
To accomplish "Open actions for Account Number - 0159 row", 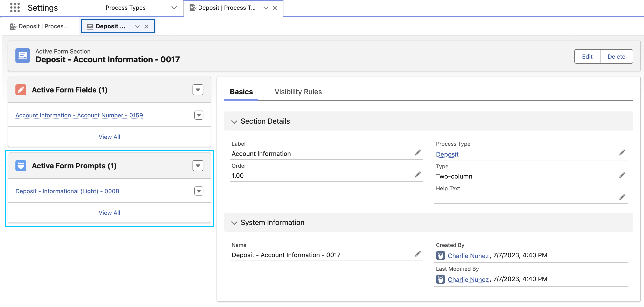I will click(199, 115).
